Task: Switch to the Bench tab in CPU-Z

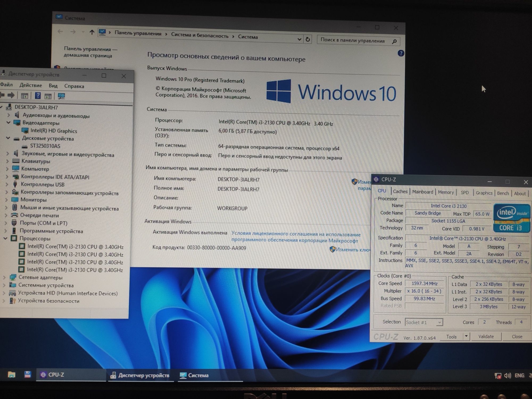Action: click(x=503, y=193)
